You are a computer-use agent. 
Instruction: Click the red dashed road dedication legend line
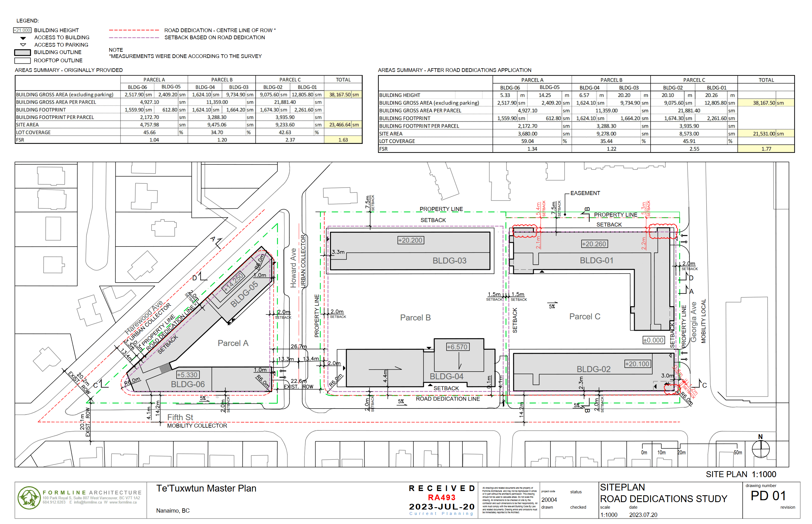coord(134,30)
